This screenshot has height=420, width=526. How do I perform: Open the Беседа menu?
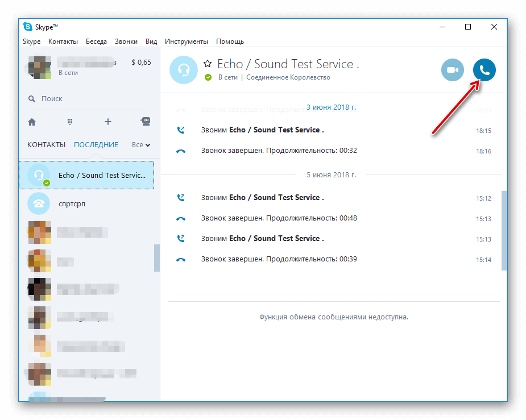(96, 41)
